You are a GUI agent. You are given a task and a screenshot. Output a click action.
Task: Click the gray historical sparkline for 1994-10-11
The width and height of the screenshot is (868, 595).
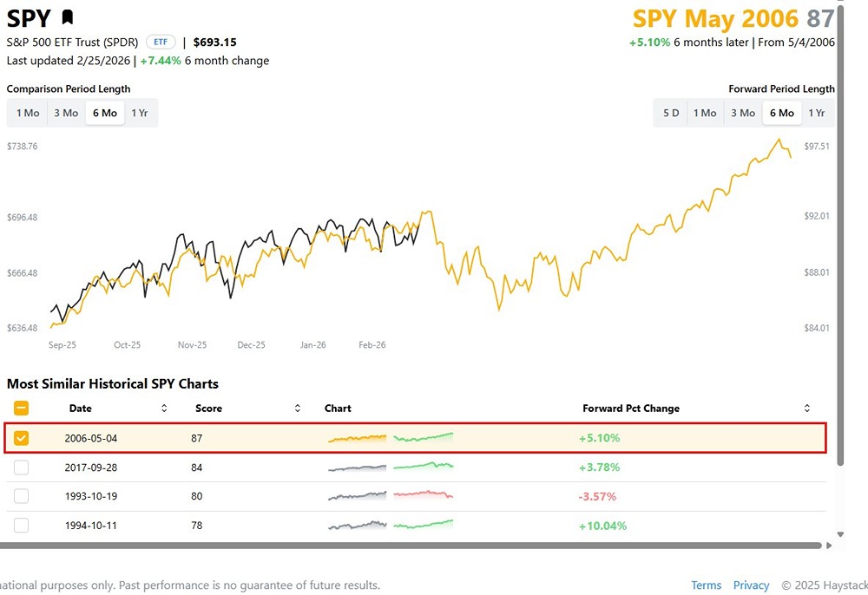point(357,525)
